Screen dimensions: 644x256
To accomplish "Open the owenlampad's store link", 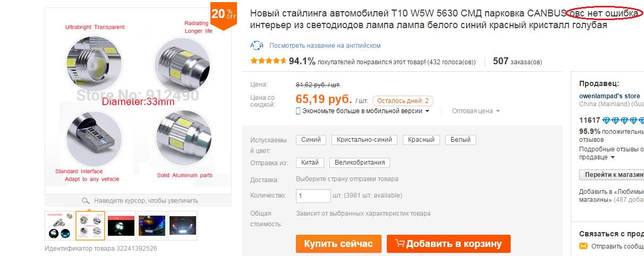I will coord(609,96).
